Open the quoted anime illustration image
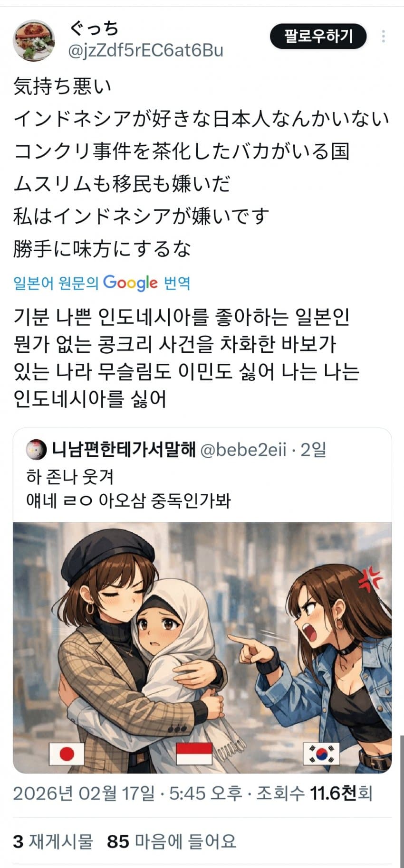The image size is (404, 868). coord(202,648)
